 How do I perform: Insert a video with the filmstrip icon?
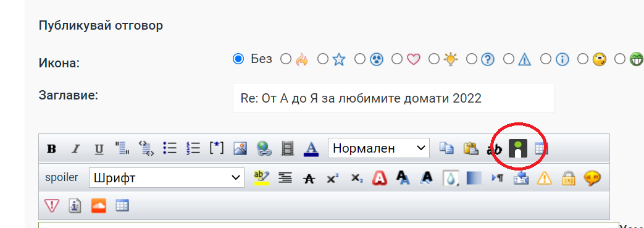click(x=288, y=148)
